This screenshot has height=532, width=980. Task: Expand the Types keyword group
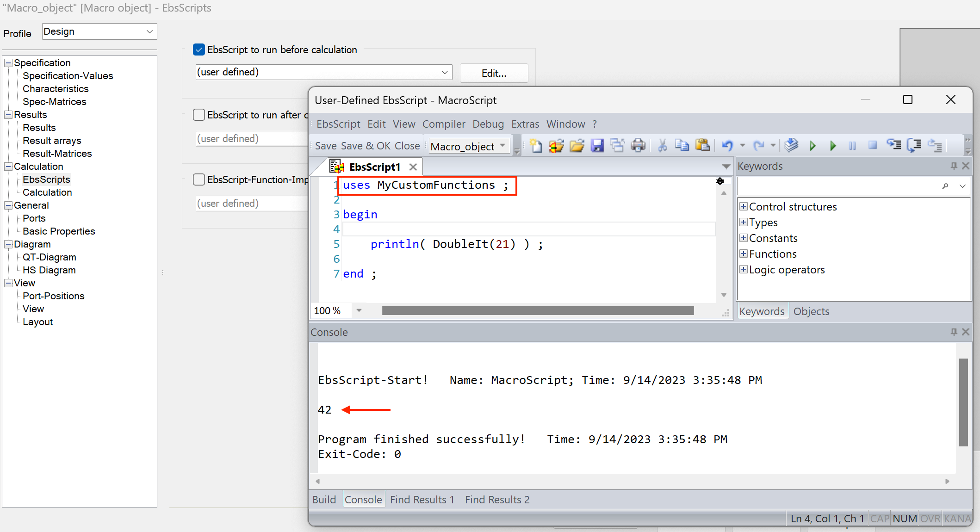click(x=744, y=222)
